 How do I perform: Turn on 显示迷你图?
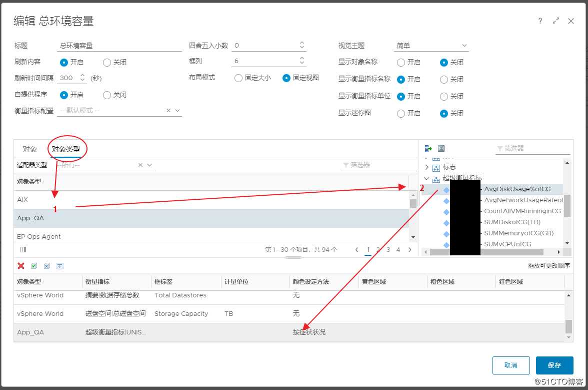[x=401, y=113]
